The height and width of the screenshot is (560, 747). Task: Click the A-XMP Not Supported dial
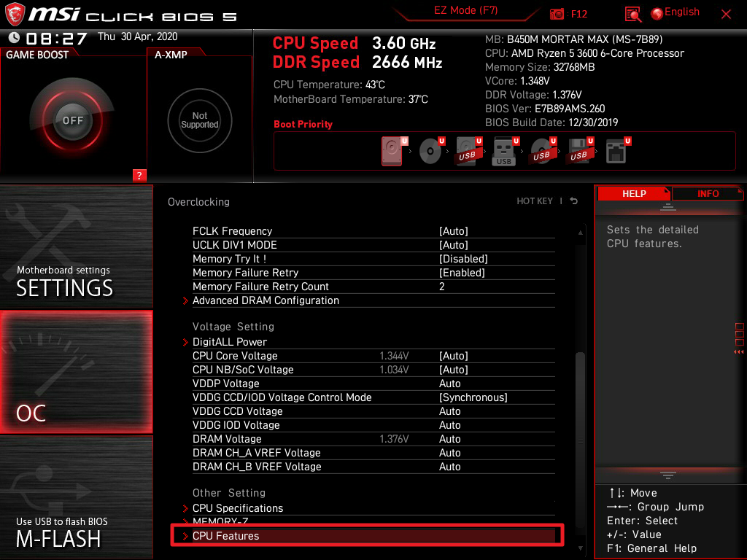point(200,120)
